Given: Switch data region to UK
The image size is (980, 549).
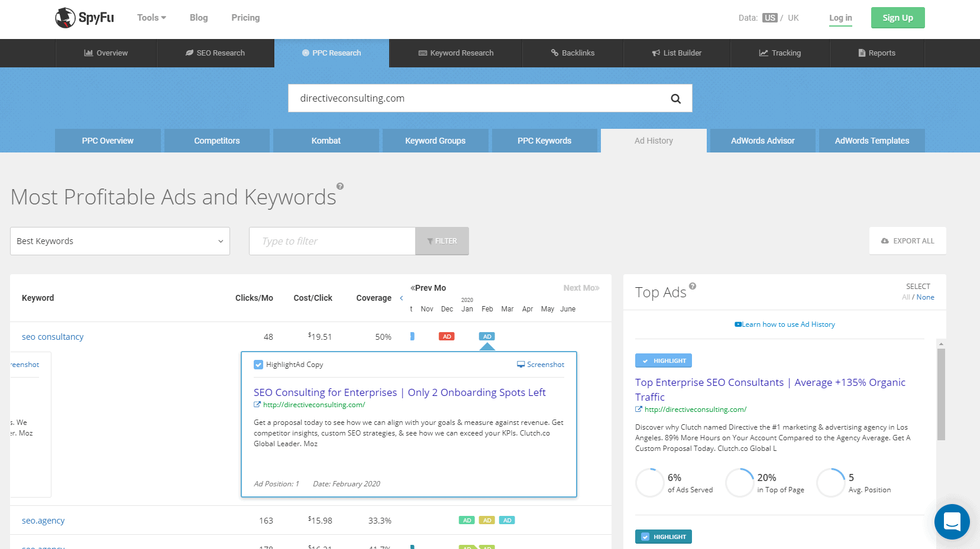Looking at the screenshot, I should tap(793, 18).
